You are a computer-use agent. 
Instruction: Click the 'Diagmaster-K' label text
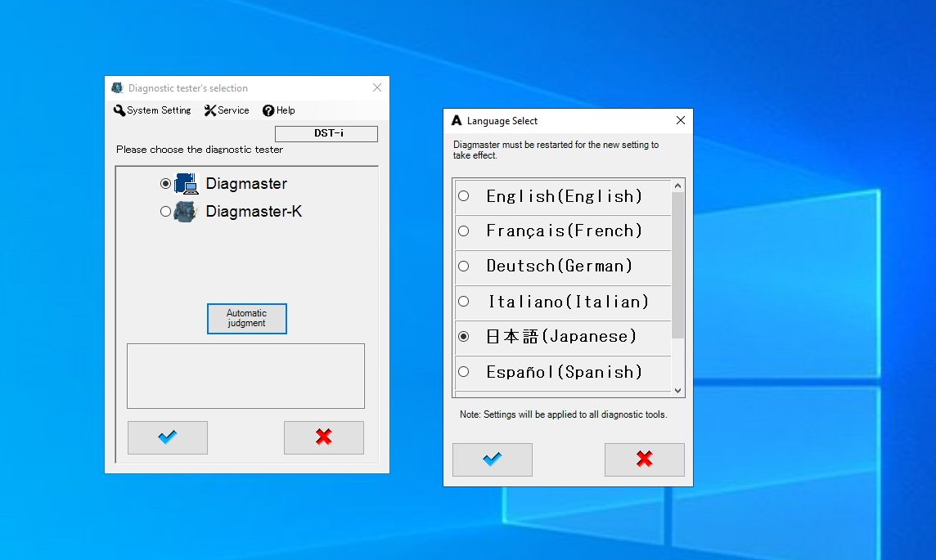tap(254, 211)
